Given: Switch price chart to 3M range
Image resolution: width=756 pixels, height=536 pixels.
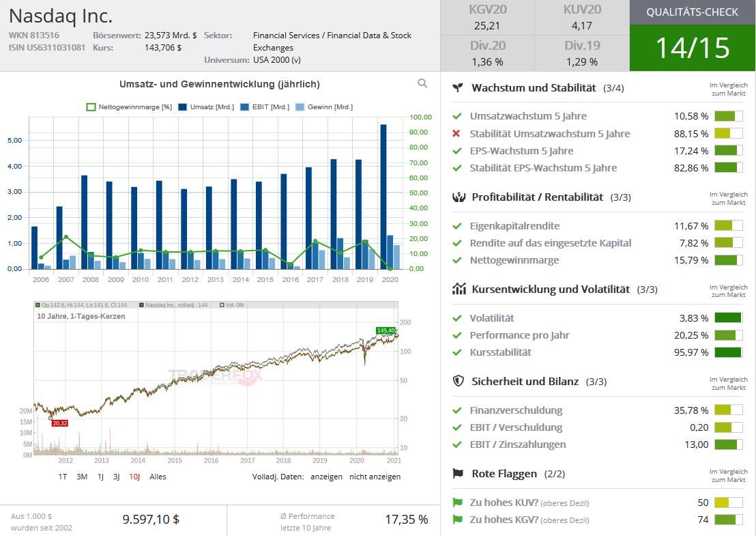Looking at the screenshot, I should point(82,477).
